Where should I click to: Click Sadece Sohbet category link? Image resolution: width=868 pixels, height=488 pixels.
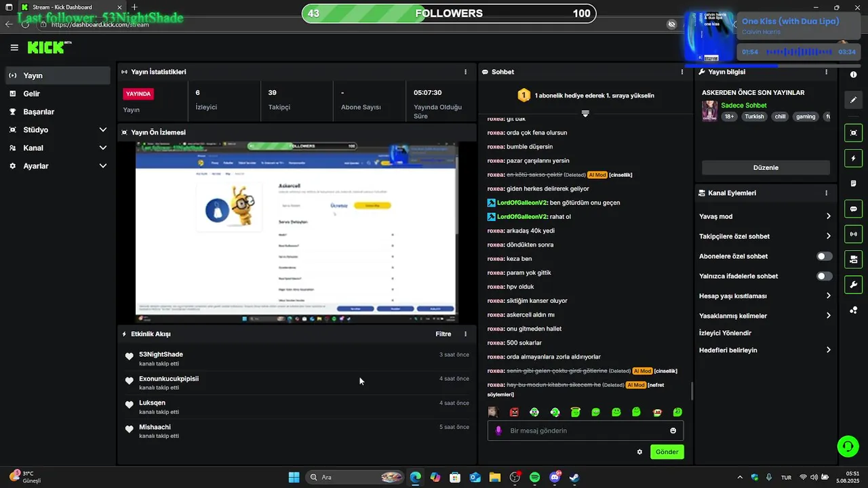click(744, 106)
